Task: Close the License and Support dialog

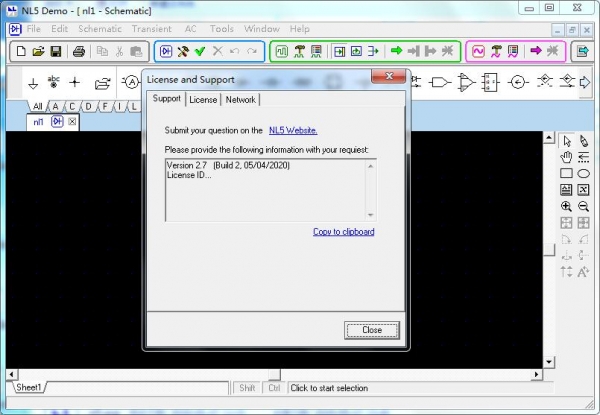Action: tap(372, 330)
